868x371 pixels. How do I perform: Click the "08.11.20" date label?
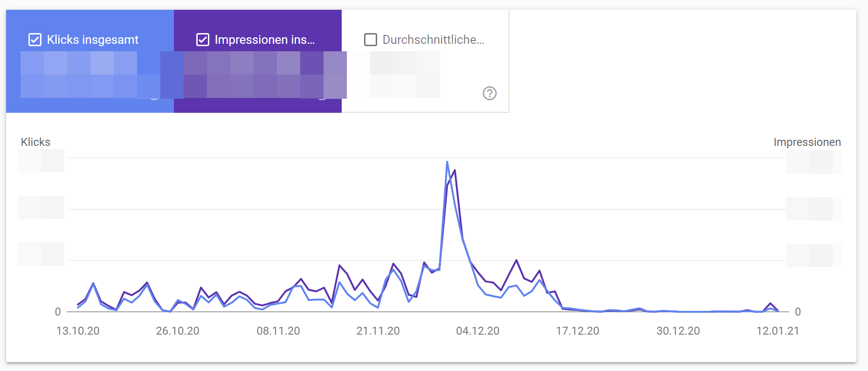pos(279,331)
